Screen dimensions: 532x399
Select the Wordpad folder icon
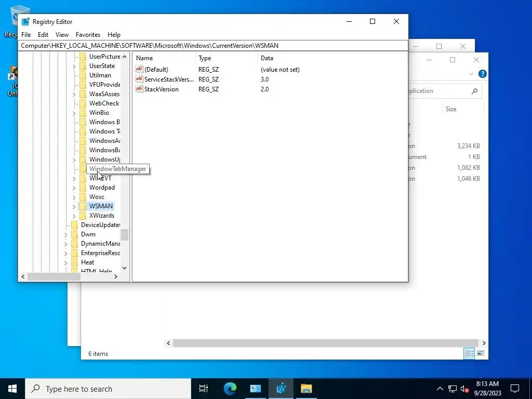(x=83, y=187)
